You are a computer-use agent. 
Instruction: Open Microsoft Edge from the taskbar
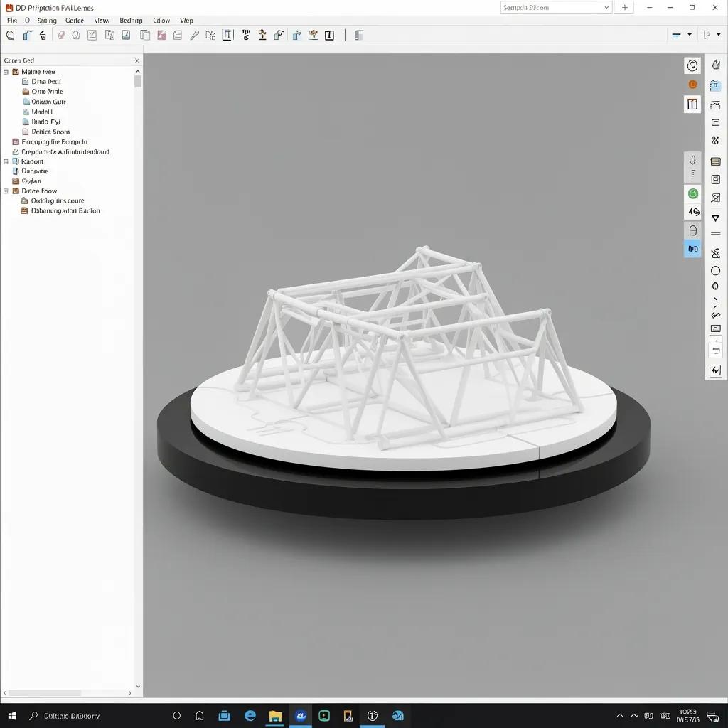[250, 716]
